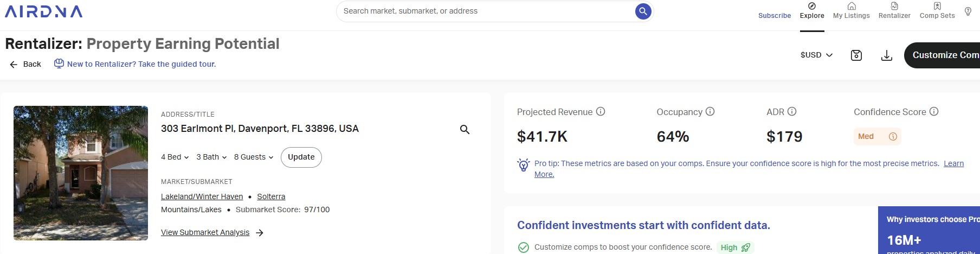Open the $USD currency selector

coord(816,55)
